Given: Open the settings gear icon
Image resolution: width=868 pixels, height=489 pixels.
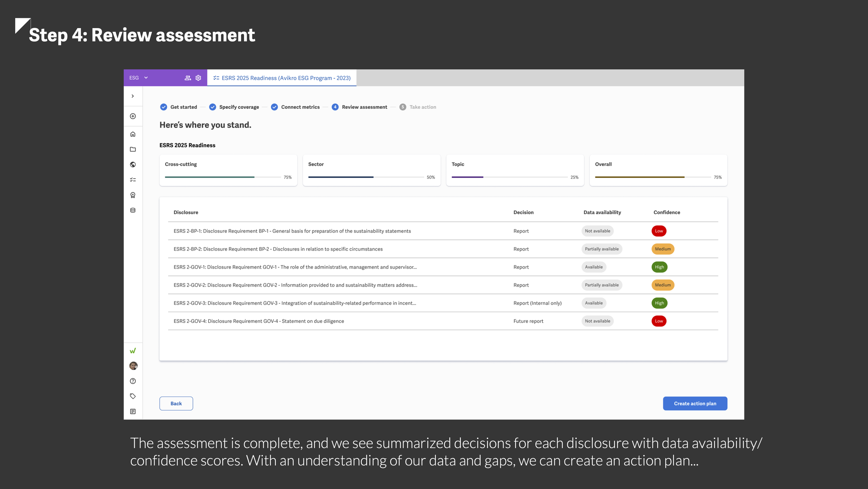Looking at the screenshot, I should tap(198, 78).
